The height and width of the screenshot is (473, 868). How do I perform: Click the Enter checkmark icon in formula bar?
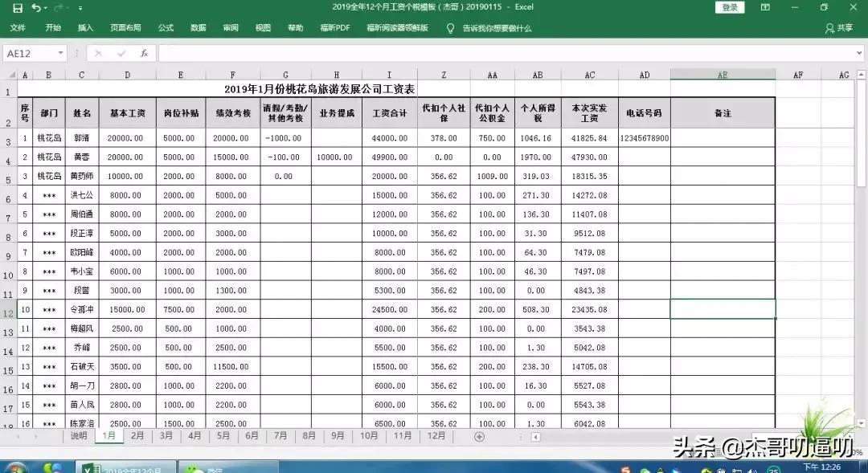click(x=120, y=52)
